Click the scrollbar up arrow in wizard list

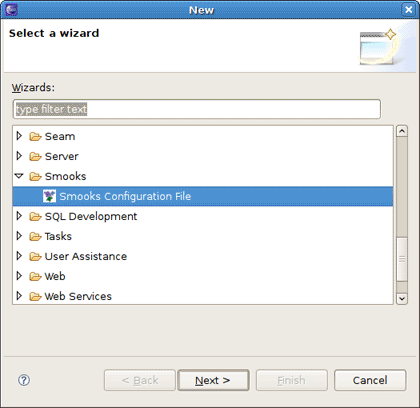[x=402, y=131]
